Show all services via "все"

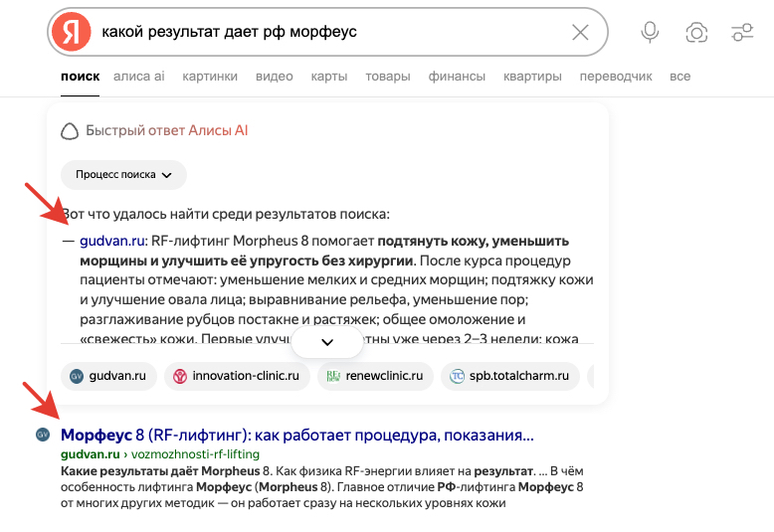point(679,77)
